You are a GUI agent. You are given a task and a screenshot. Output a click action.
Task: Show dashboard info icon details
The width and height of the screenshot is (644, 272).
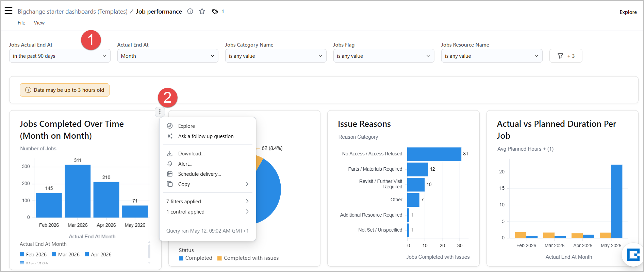click(x=190, y=11)
